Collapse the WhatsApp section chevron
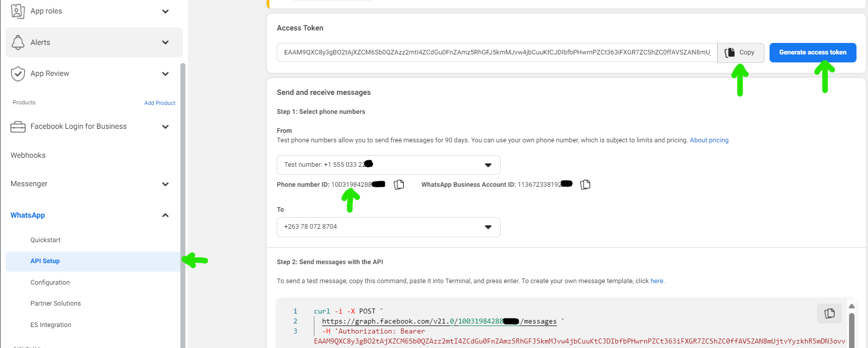Image resolution: width=868 pixels, height=348 pixels. click(165, 215)
